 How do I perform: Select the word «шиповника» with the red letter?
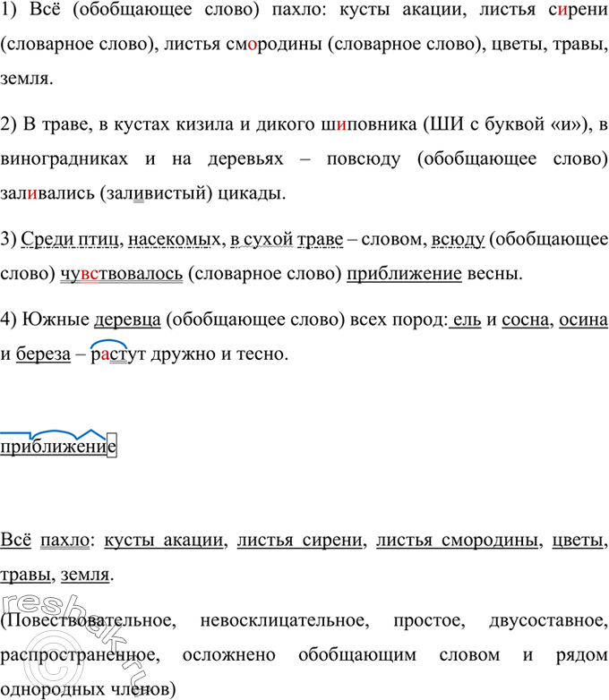(369, 124)
